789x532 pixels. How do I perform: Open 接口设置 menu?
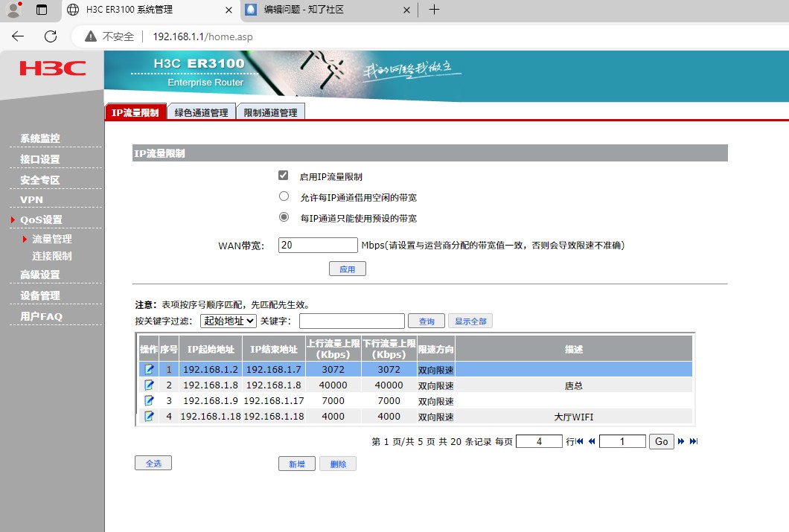click(x=39, y=159)
